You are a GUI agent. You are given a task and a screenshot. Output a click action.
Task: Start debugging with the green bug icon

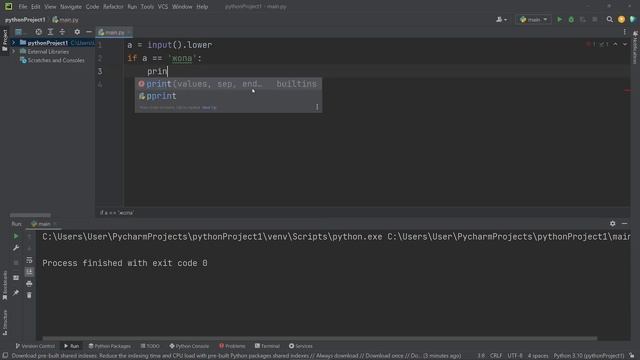[571, 20]
